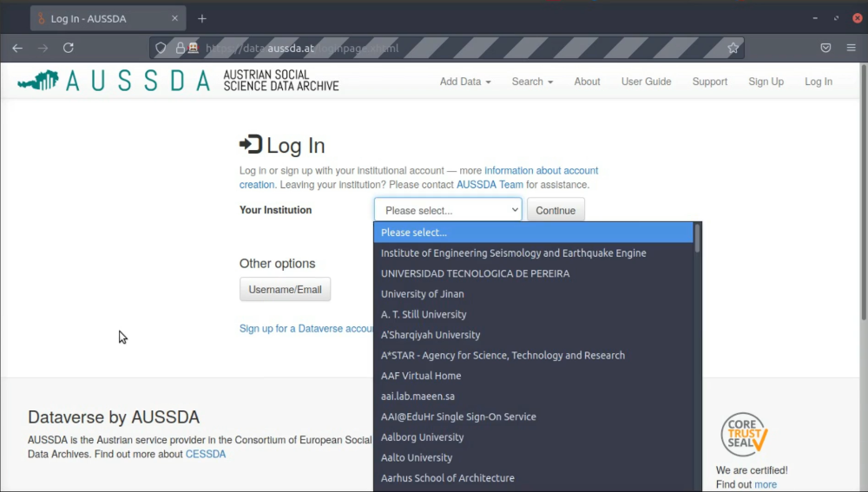
Task: Select A*STAR - Agency for Science option
Action: [533, 355]
